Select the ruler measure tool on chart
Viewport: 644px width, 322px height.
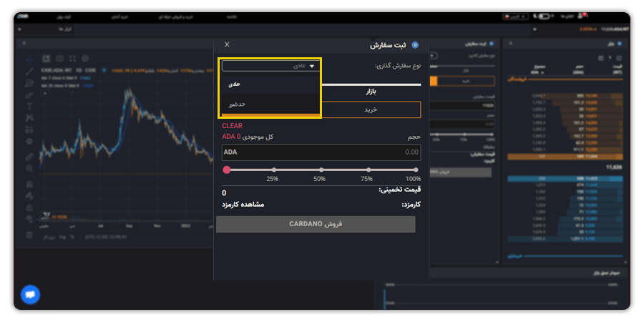click(29, 157)
